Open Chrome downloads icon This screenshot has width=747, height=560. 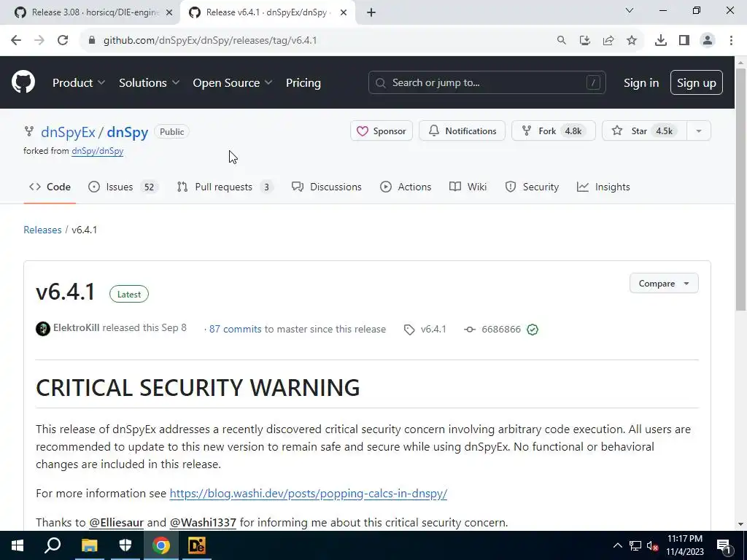coord(661,41)
